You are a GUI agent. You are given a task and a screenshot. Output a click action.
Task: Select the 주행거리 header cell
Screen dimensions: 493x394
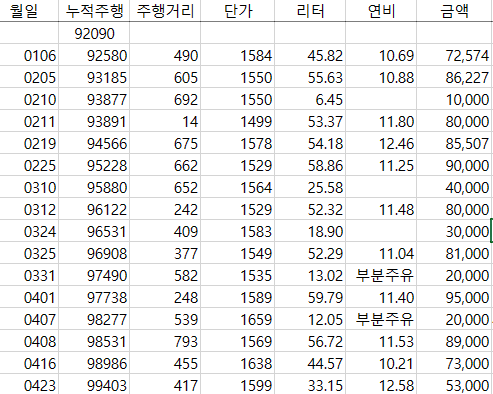[165, 11]
